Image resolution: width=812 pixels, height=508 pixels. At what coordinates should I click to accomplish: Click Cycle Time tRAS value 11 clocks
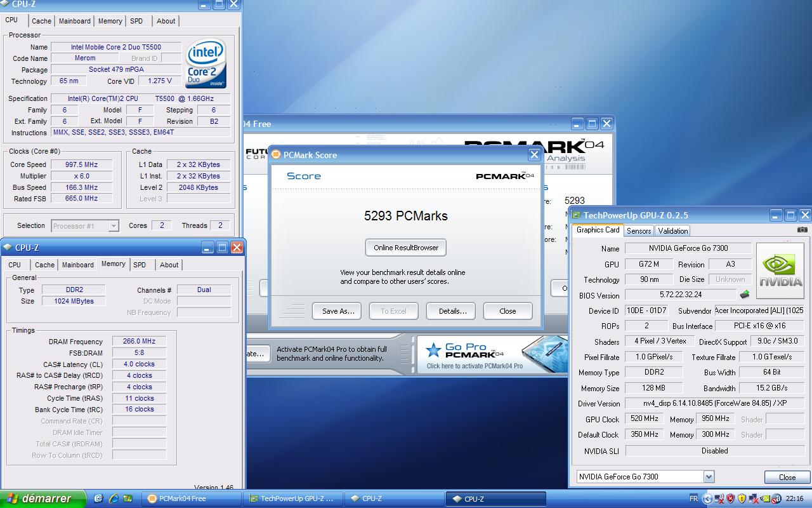pyautogui.click(x=139, y=398)
